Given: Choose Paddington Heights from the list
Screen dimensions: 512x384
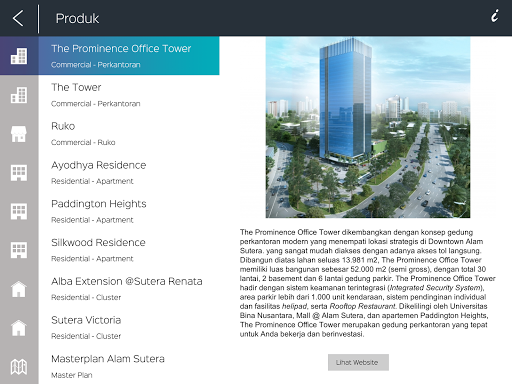Looking at the screenshot, I should 129,211.
